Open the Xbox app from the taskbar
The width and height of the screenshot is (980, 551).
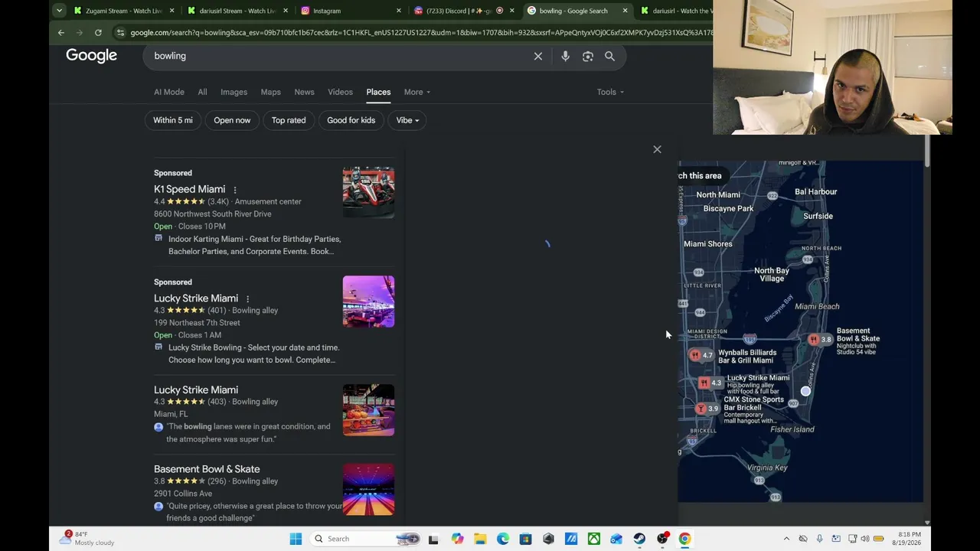(594, 539)
